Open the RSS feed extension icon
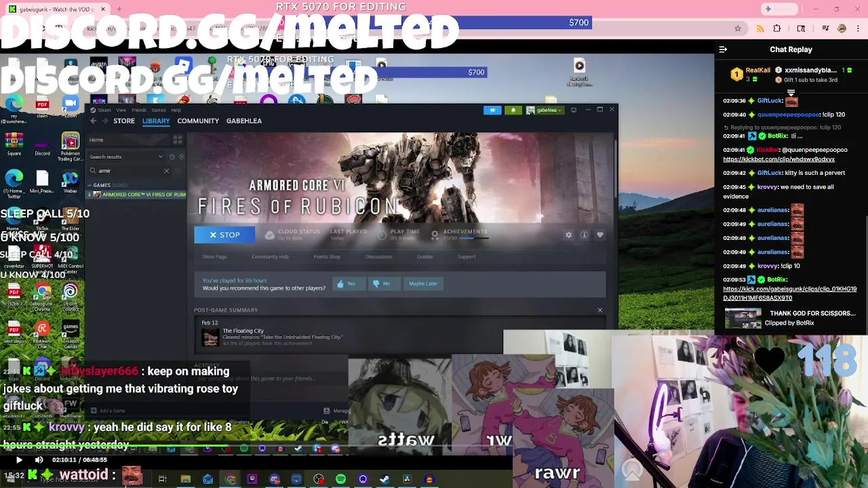 click(759, 28)
